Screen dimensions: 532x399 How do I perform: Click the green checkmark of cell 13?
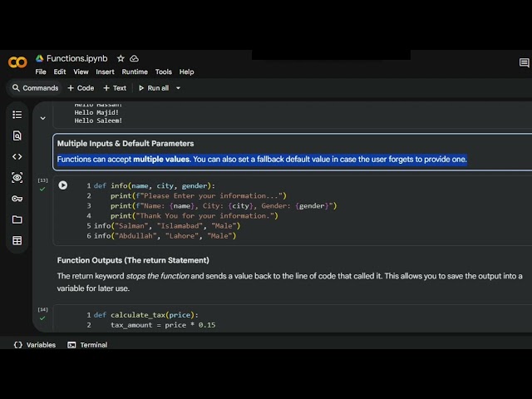point(42,189)
